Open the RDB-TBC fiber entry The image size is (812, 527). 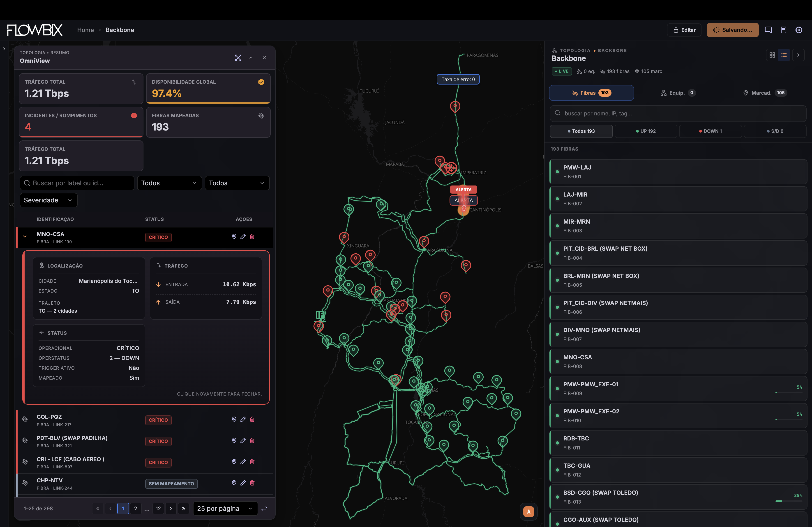click(678, 443)
